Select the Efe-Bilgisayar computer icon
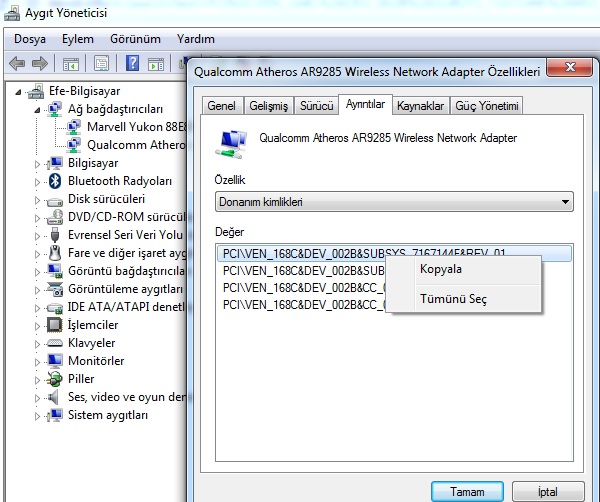 (36, 91)
